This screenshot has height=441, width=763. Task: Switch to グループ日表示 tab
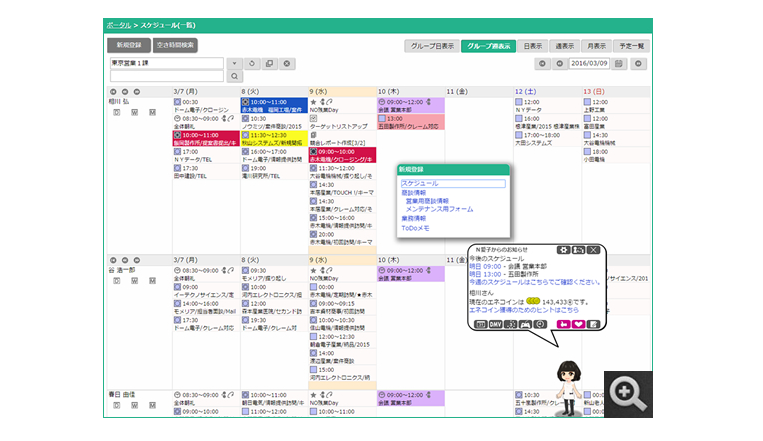point(432,46)
